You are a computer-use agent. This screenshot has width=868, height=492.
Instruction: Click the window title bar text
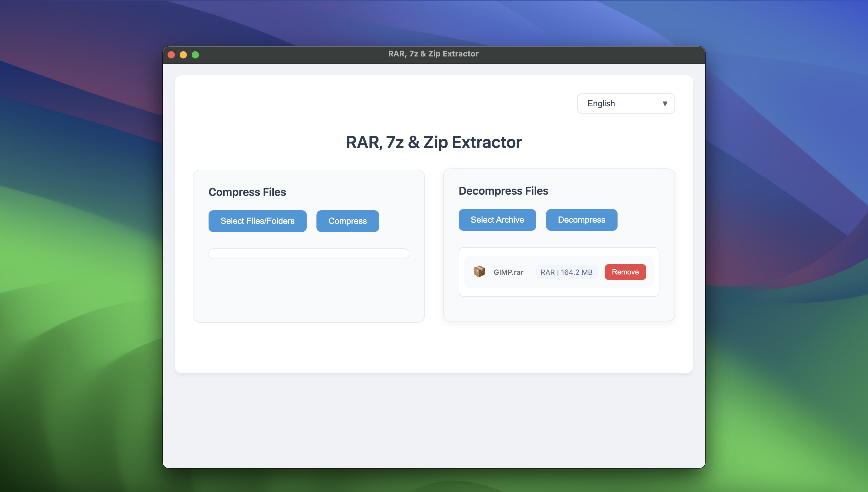433,54
